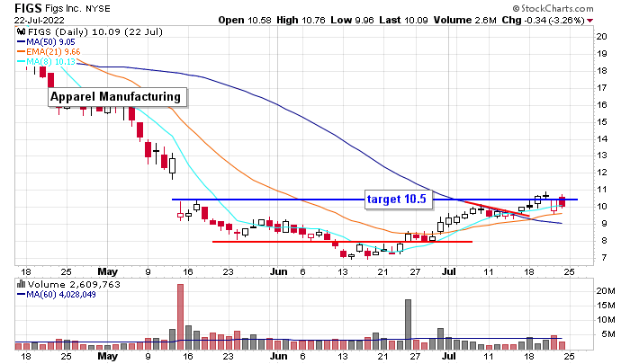630x364 pixels.
Task: Click the 15M volume axis label
Action: coord(606,306)
